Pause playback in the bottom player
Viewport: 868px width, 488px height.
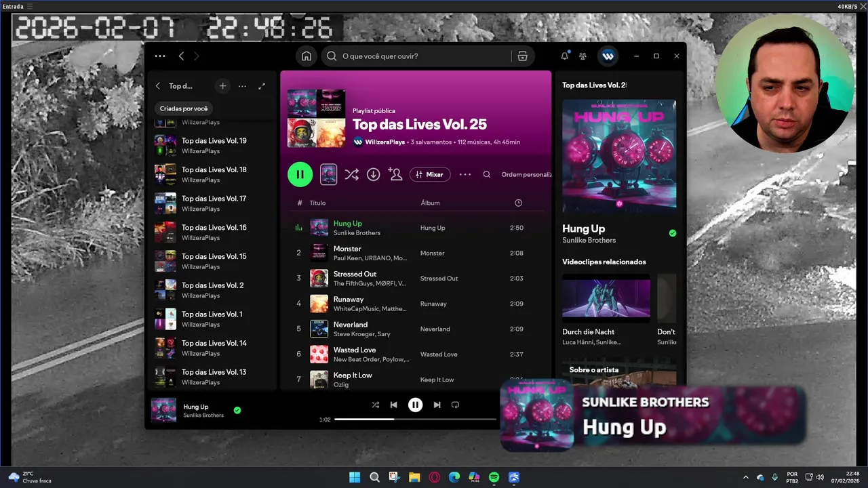tap(415, 405)
